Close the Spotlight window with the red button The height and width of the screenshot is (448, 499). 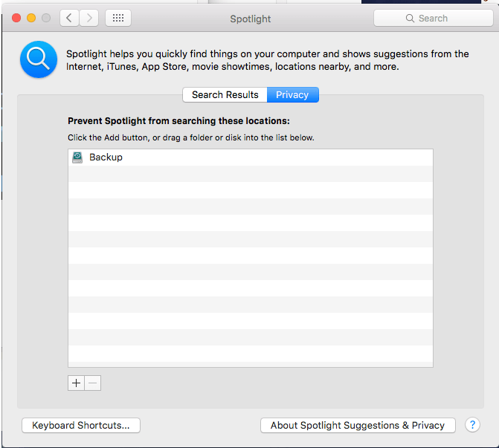click(16, 18)
